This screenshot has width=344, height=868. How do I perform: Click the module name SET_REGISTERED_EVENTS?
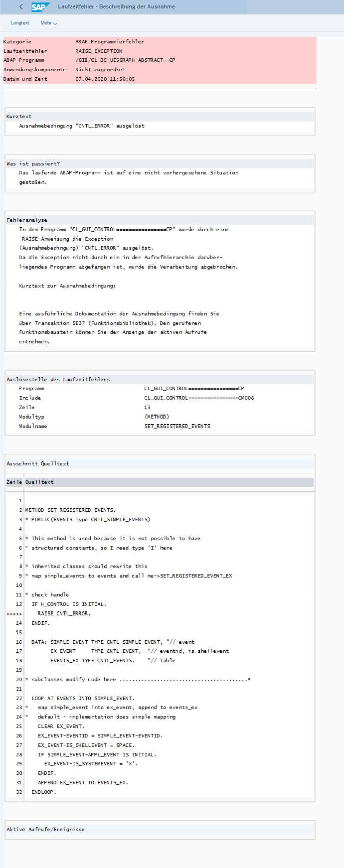177,427
